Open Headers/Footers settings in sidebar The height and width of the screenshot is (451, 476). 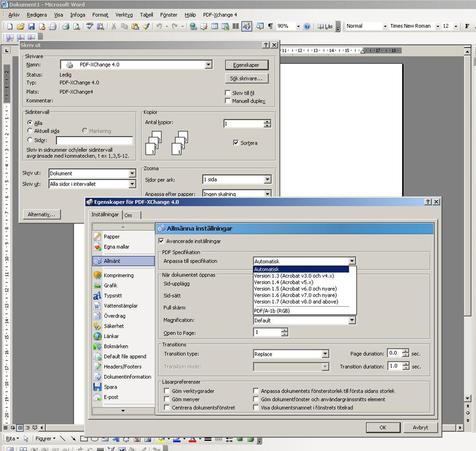(x=123, y=367)
